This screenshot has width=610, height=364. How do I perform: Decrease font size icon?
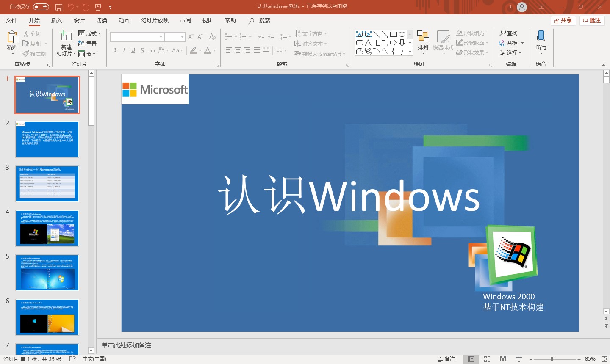pos(200,37)
